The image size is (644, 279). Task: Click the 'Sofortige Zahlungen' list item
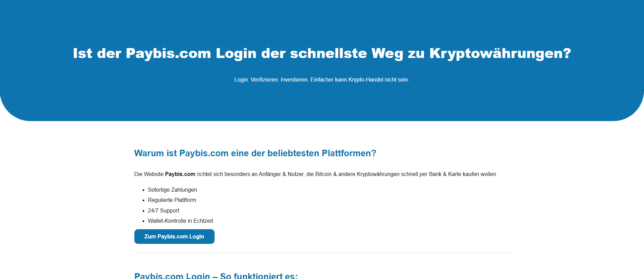(x=172, y=190)
